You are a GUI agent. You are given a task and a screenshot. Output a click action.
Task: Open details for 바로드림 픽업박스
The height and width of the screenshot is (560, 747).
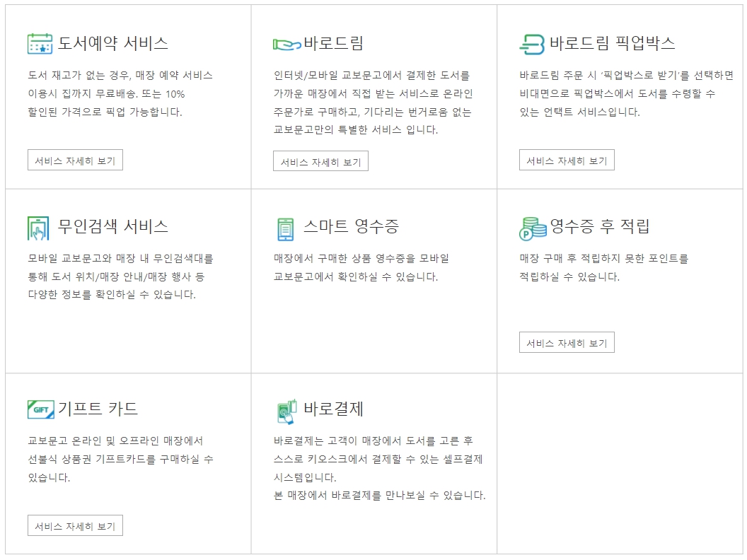[x=568, y=160]
